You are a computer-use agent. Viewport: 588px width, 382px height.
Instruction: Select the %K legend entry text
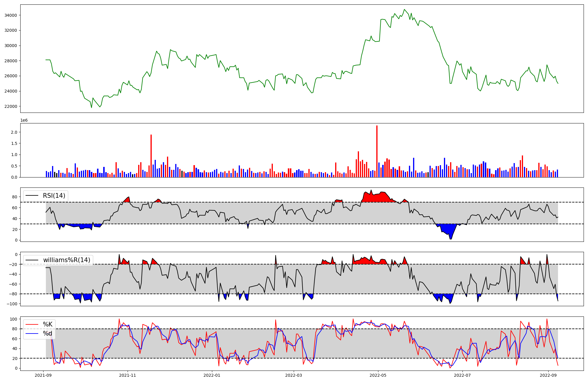[48, 324]
